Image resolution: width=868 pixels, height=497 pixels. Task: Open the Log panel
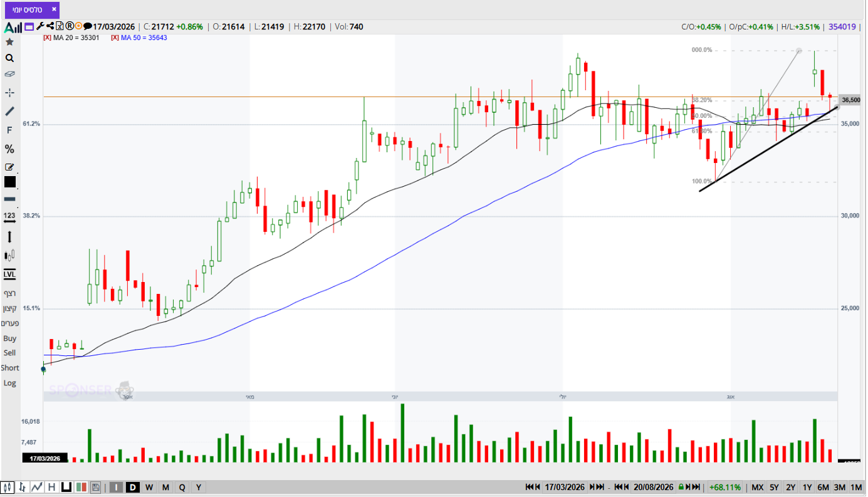pos(9,383)
